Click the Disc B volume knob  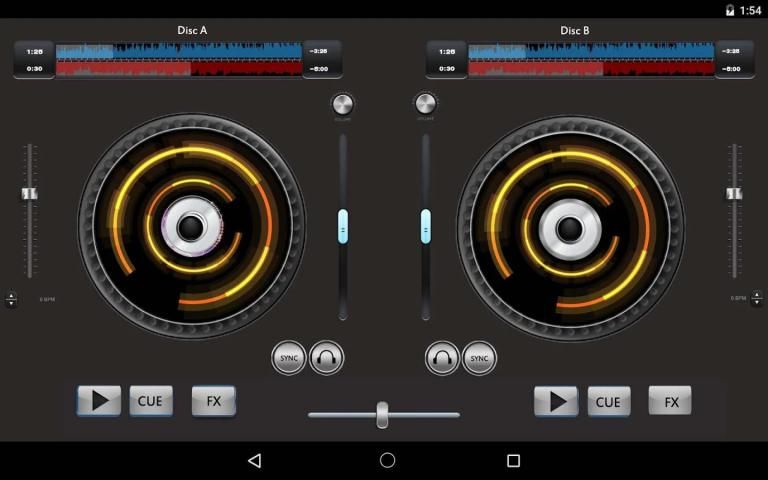tap(425, 104)
